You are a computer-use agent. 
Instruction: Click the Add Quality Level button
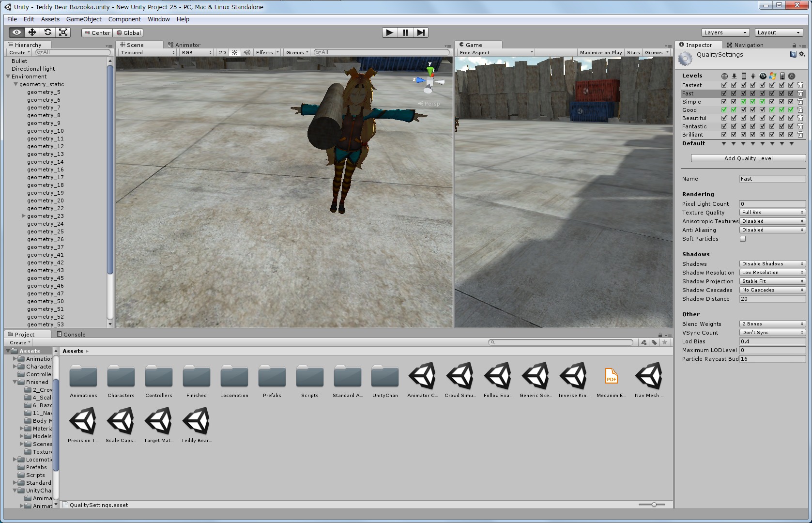(748, 158)
